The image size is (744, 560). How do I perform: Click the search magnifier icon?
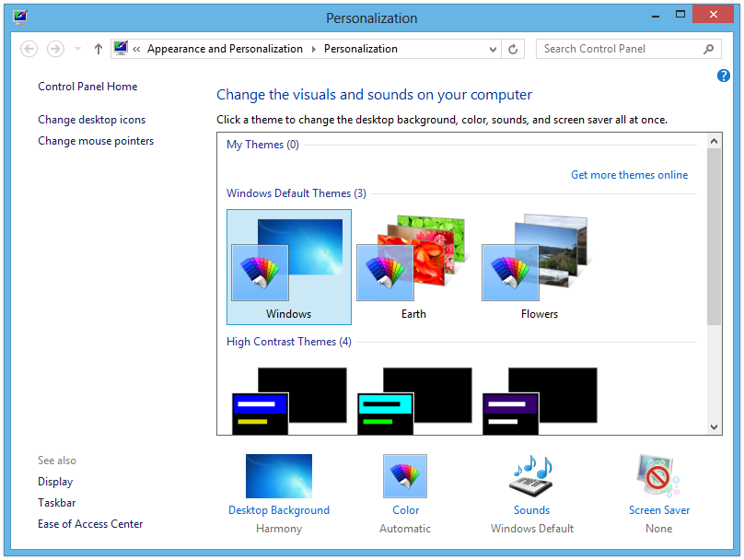click(x=708, y=49)
